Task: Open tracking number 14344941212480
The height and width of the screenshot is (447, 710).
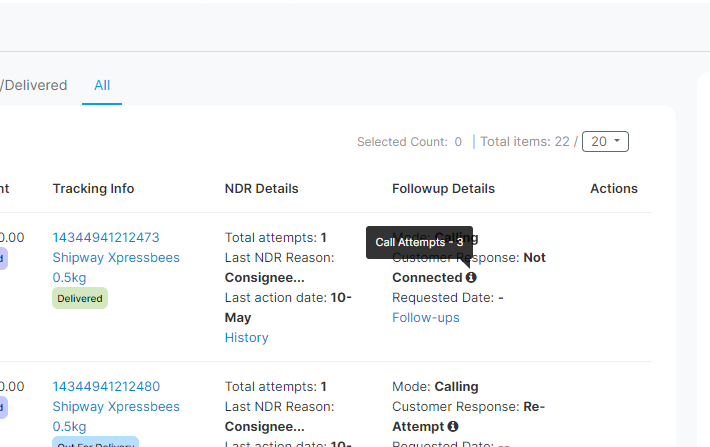Action: click(x=106, y=386)
